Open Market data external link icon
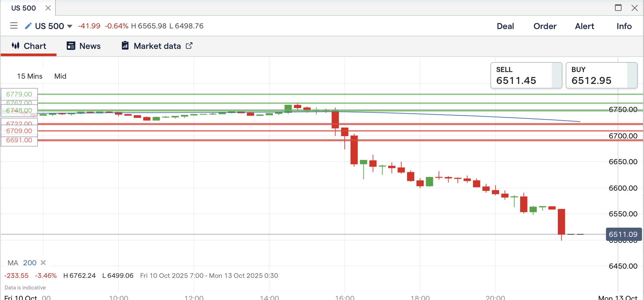The width and height of the screenshot is (644, 300). point(189,46)
